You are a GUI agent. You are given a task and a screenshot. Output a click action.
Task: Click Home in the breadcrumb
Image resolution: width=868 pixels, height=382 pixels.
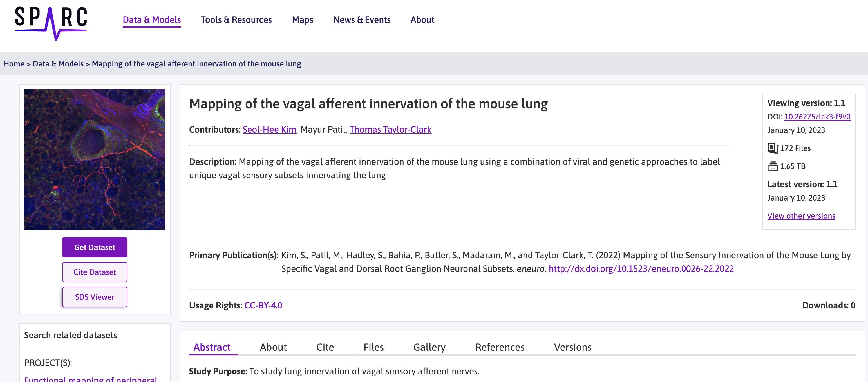coord(14,64)
